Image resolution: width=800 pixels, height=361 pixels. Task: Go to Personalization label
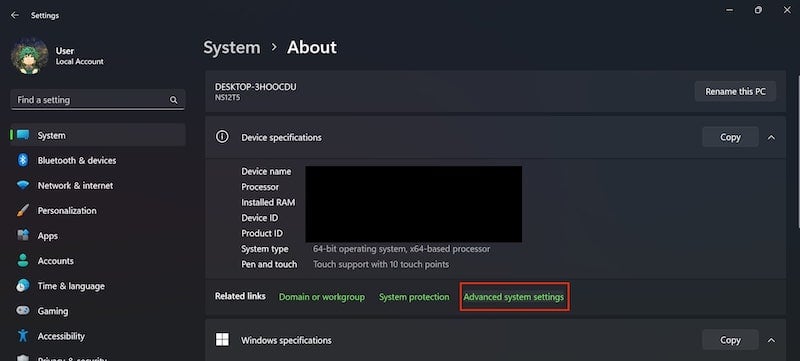67,211
